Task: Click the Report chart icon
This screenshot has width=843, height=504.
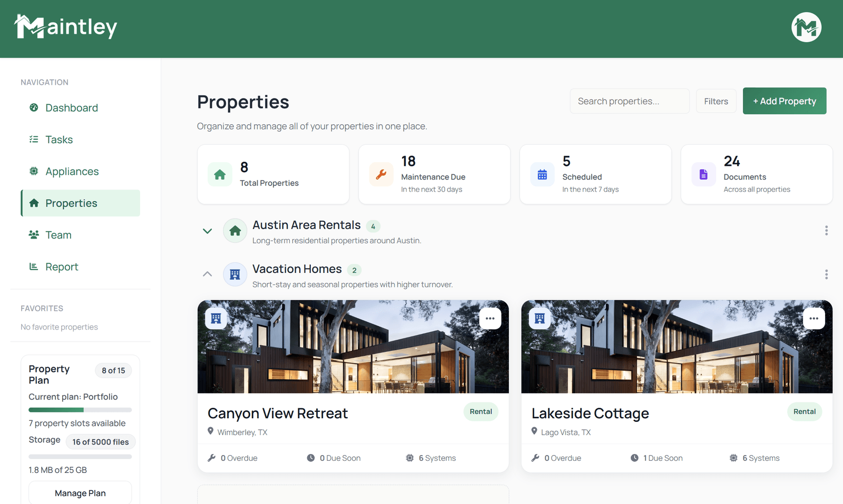Action: coord(34,266)
